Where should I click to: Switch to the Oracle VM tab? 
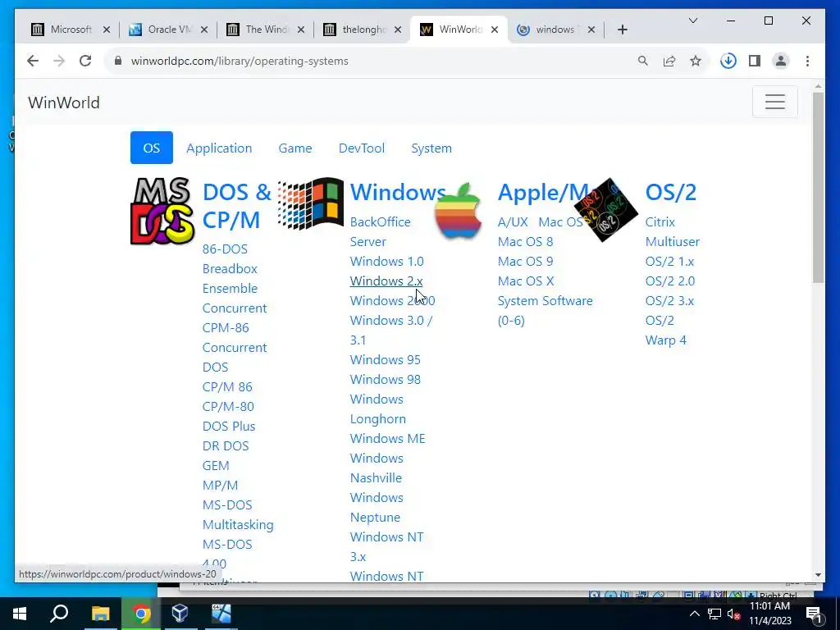tap(169, 30)
